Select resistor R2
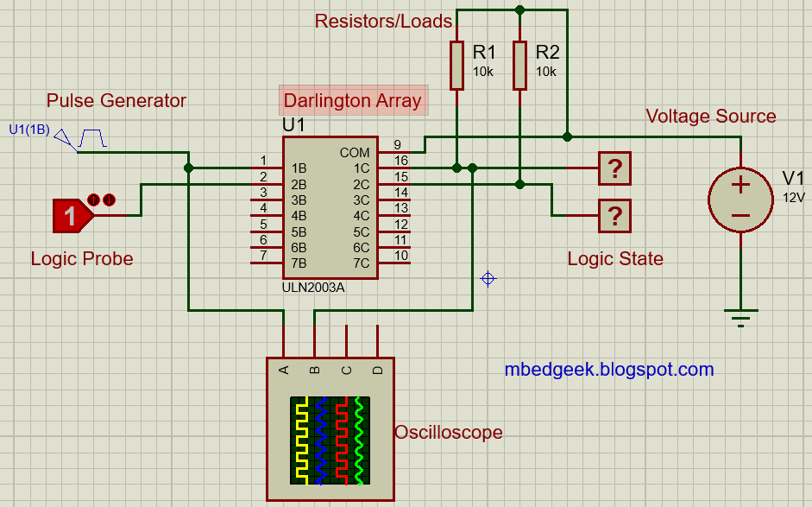The width and height of the screenshot is (812, 507). click(x=520, y=66)
